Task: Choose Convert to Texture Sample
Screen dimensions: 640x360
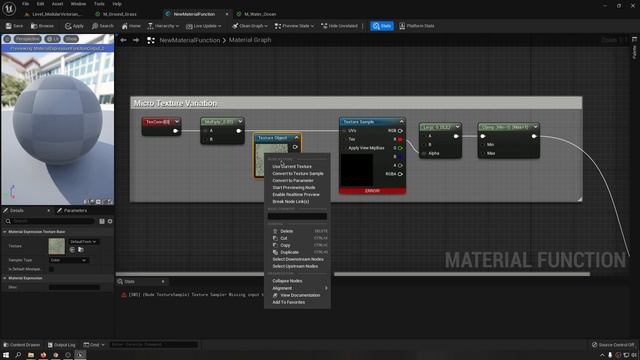Action: tap(297, 173)
